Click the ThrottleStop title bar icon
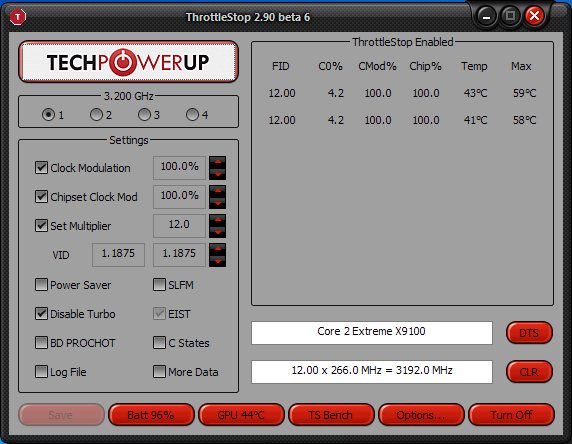Viewport: 572px width, 444px height. [18, 17]
